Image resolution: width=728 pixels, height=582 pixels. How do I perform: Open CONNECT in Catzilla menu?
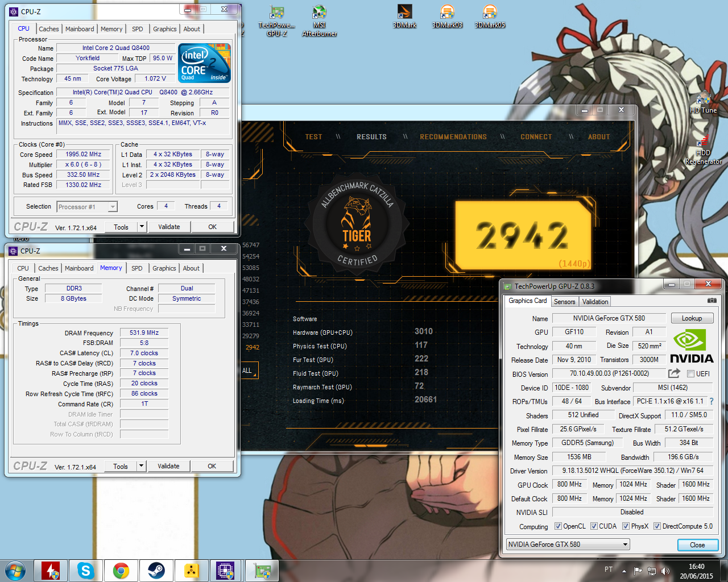(x=536, y=137)
